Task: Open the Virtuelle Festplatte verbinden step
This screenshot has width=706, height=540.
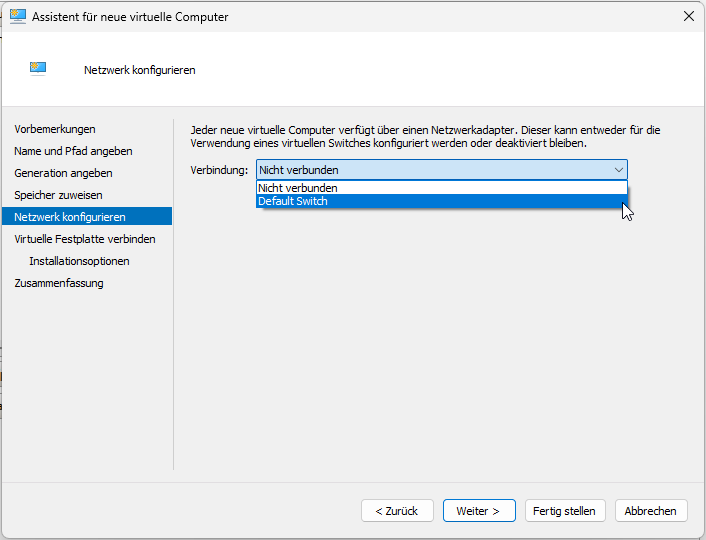Action: [85, 239]
